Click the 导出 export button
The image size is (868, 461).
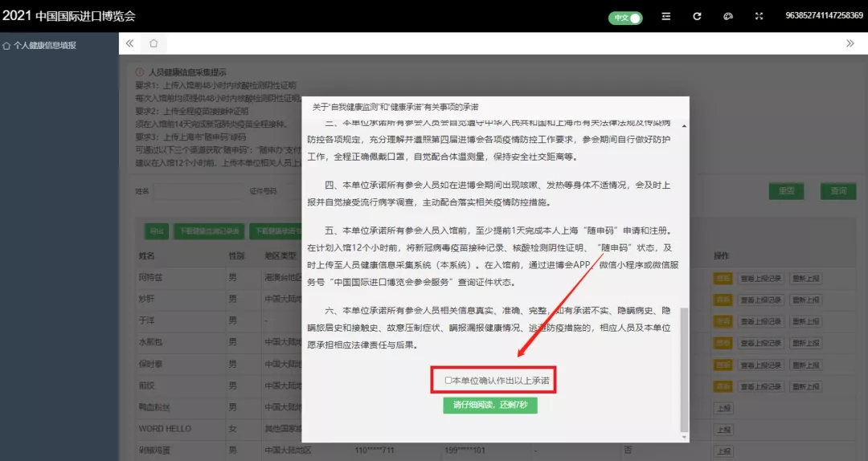156,231
